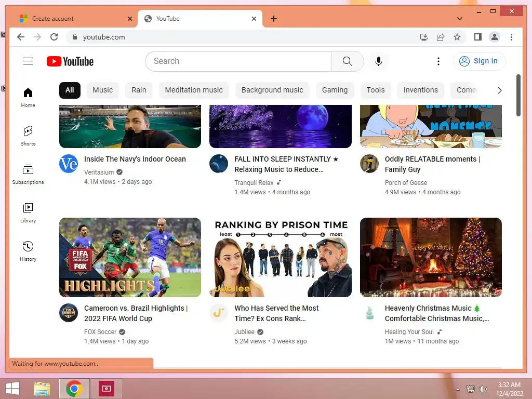The image size is (532, 399).
Task: Open Oddly RELATABLE moments Family Guy title
Action: pos(433,164)
